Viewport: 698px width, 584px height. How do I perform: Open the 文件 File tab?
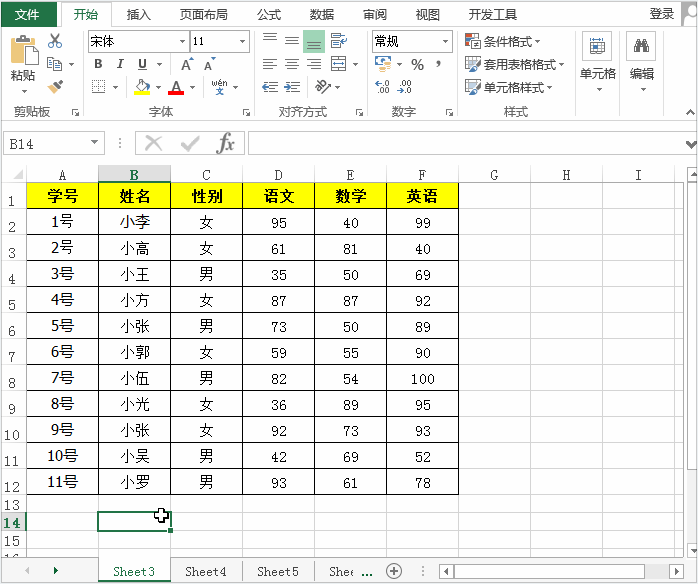tap(28, 15)
